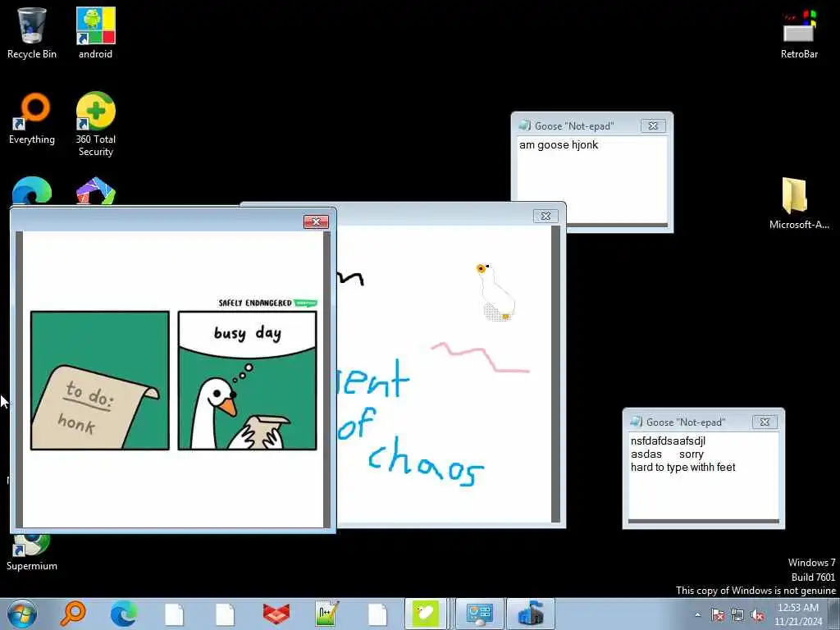
Task: Click the word 'sorry' in Not-epad
Action: click(x=691, y=454)
